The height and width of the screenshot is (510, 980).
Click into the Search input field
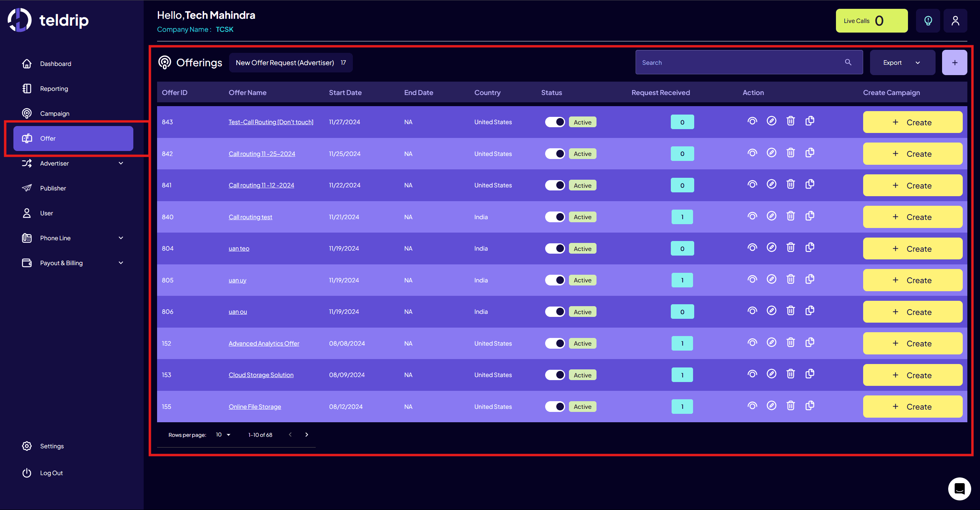(739, 62)
